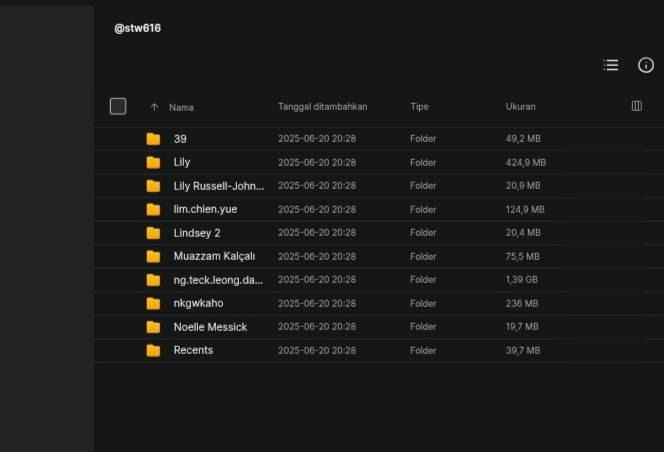Click the Lily folder icon
Screen dimensions: 664x452
[153, 162]
